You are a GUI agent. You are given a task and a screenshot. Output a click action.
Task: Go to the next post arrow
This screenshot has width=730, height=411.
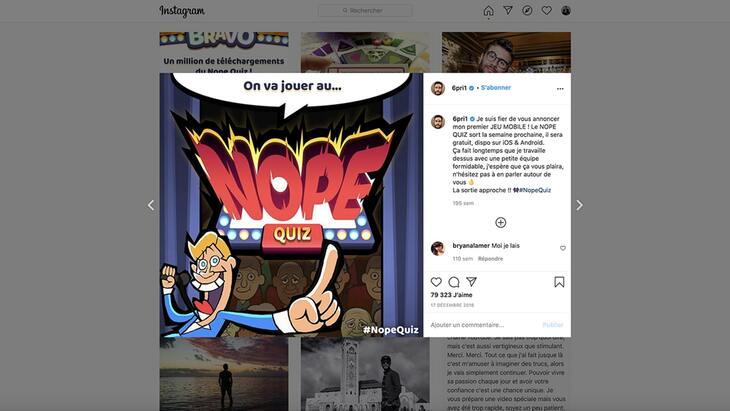(x=579, y=205)
